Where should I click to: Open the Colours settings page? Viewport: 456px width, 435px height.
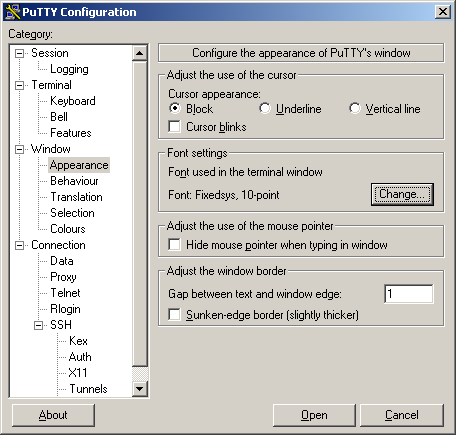click(68, 229)
